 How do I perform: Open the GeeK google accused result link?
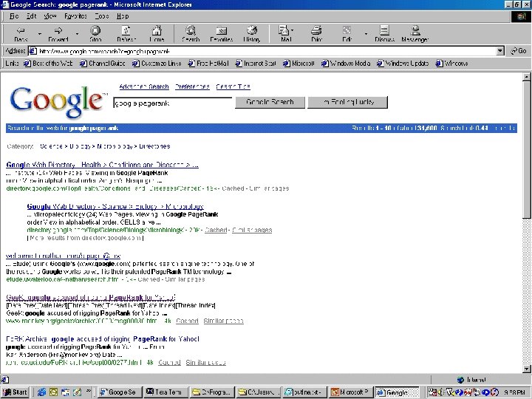coord(91,298)
